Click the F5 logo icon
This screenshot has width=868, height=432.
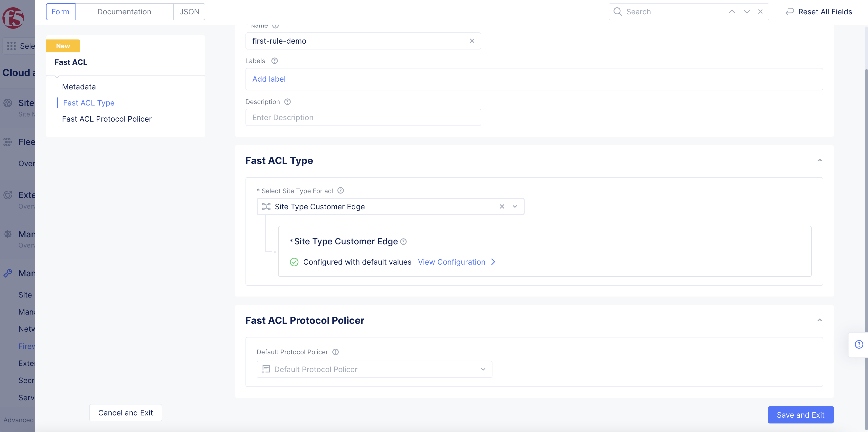click(x=13, y=18)
